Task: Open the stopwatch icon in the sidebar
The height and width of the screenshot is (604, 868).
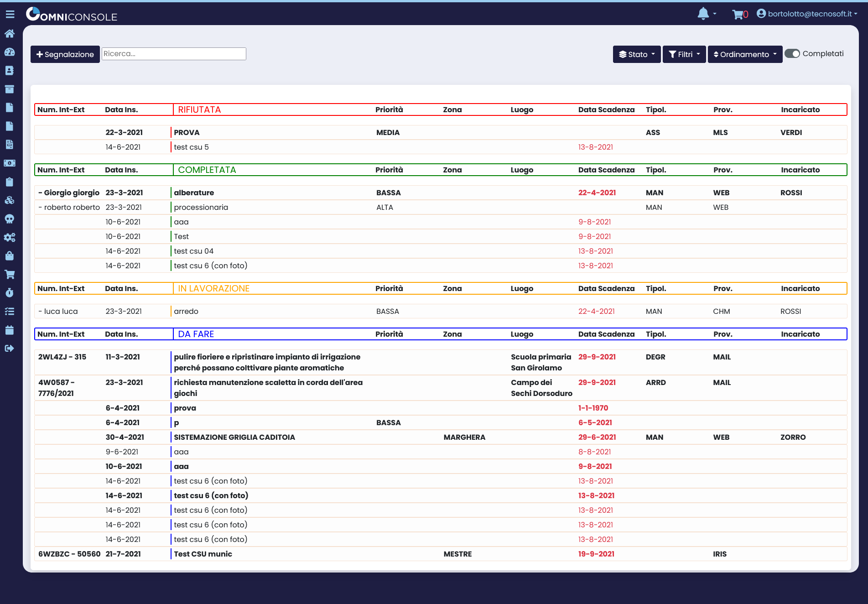Action: tap(10, 293)
